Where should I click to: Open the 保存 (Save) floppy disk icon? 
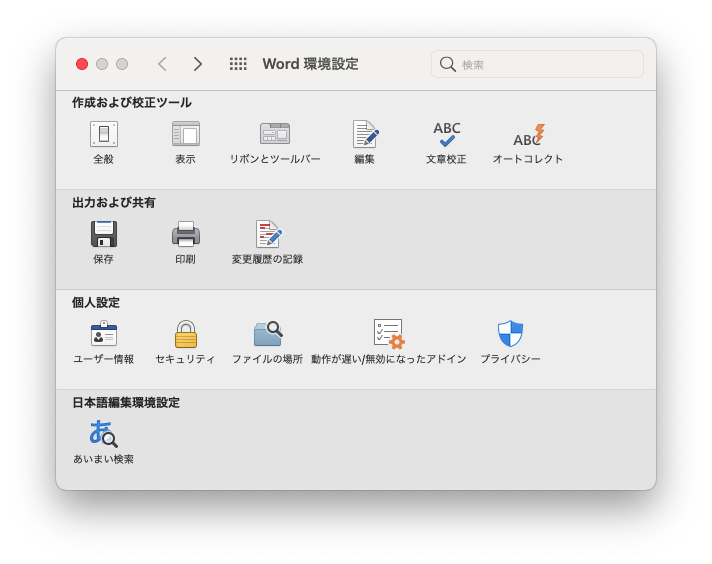click(x=104, y=234)
